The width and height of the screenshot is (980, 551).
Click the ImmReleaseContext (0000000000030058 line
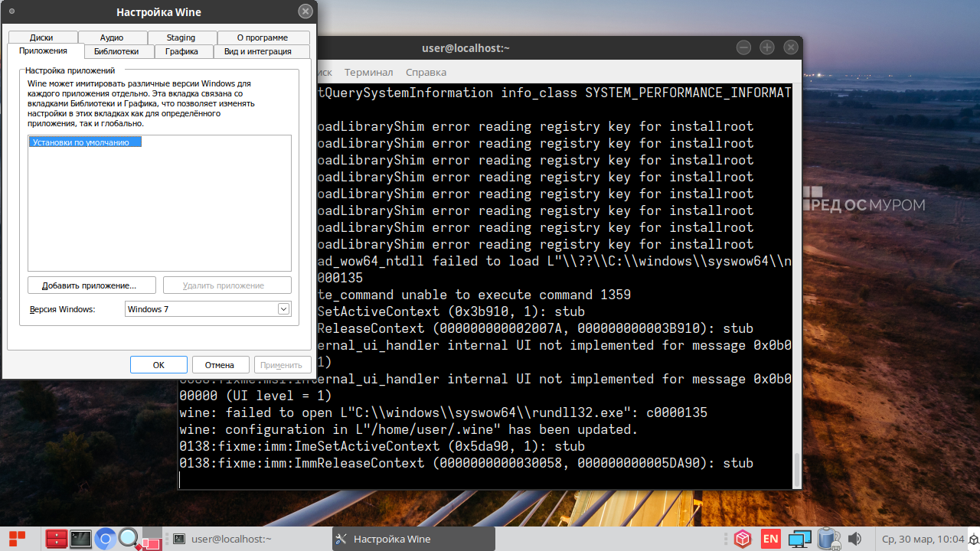tap(466, 463)
